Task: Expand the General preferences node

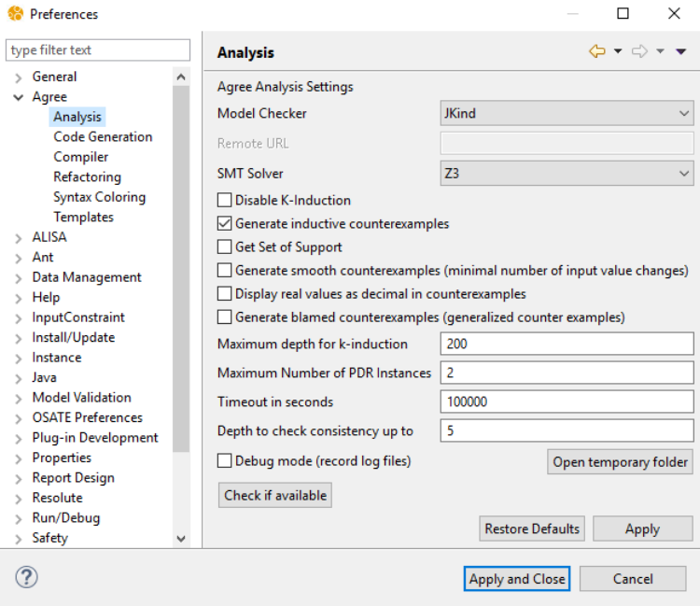Action: click(19, 78)
